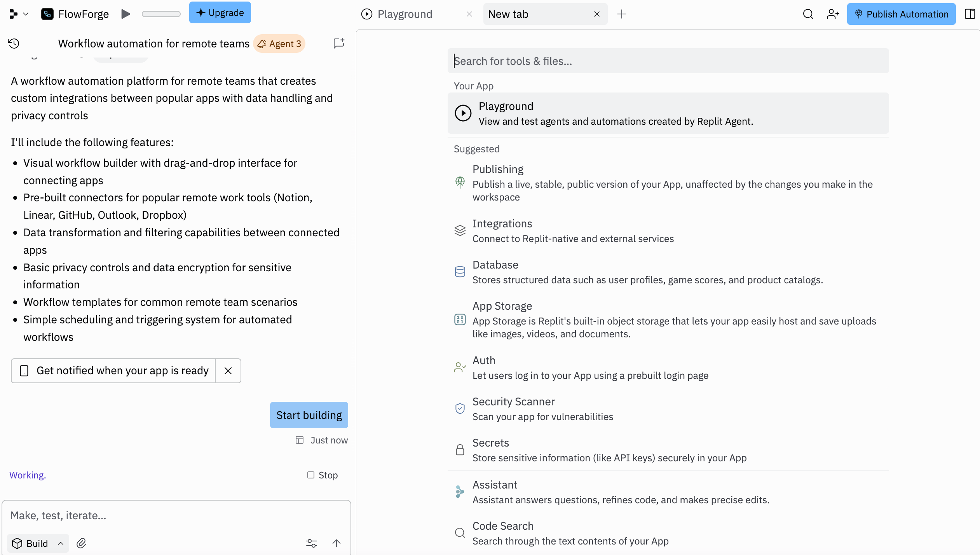Start a new chat icon
The width and height of the screenshot is (980, 555).
pos(339,43)
